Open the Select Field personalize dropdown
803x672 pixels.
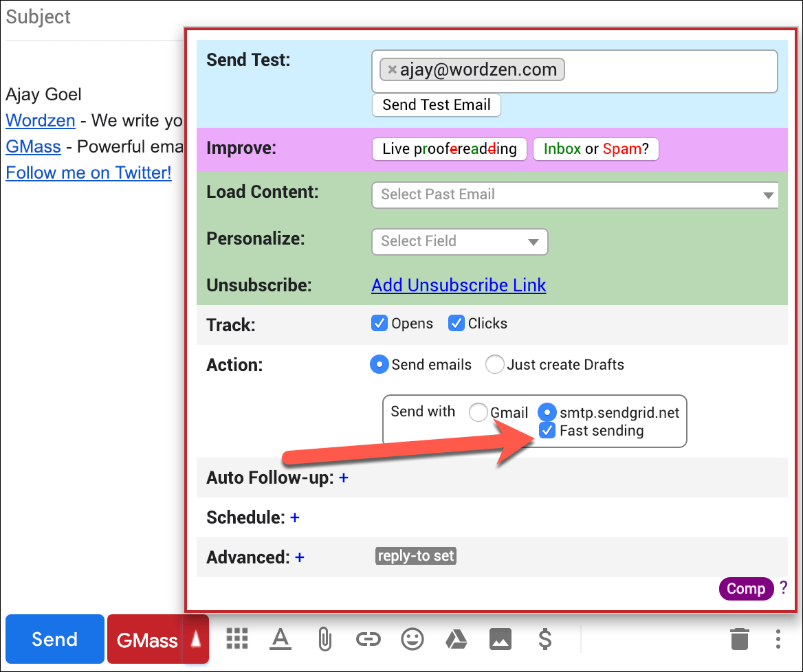point(459,241)
